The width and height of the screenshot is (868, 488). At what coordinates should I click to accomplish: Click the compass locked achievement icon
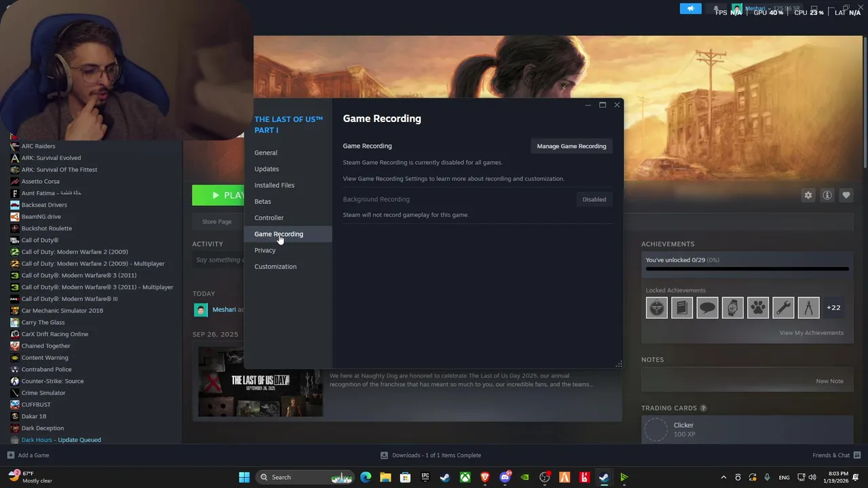click(656, 308)
